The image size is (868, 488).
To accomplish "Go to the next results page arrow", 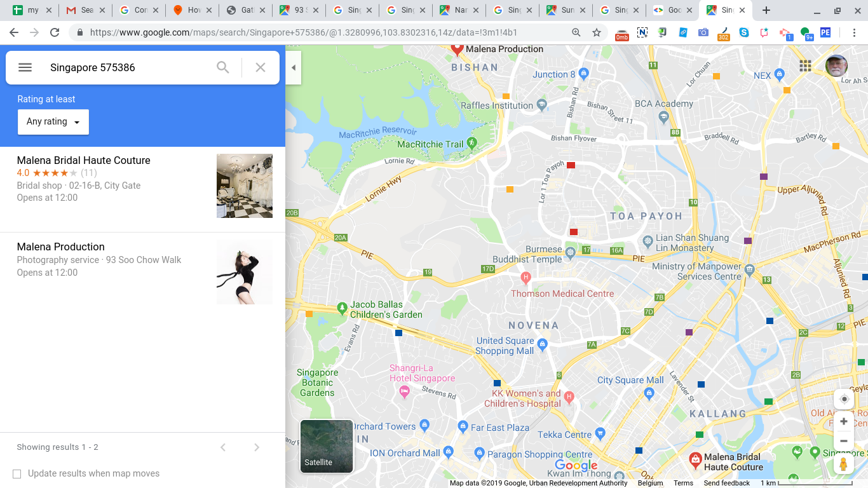I will click(x=257, y=447).
